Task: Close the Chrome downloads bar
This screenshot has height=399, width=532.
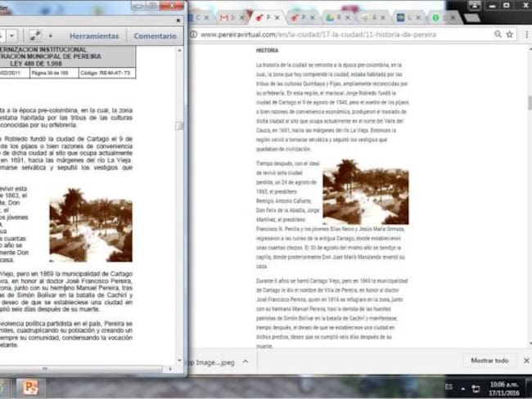Action: pos(525,361)
